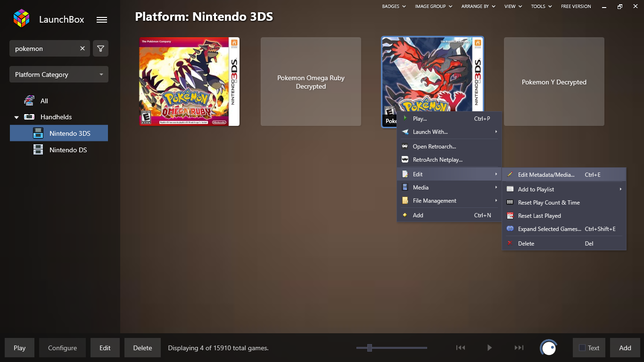Choose Expand Selected Games... entry

564,229
